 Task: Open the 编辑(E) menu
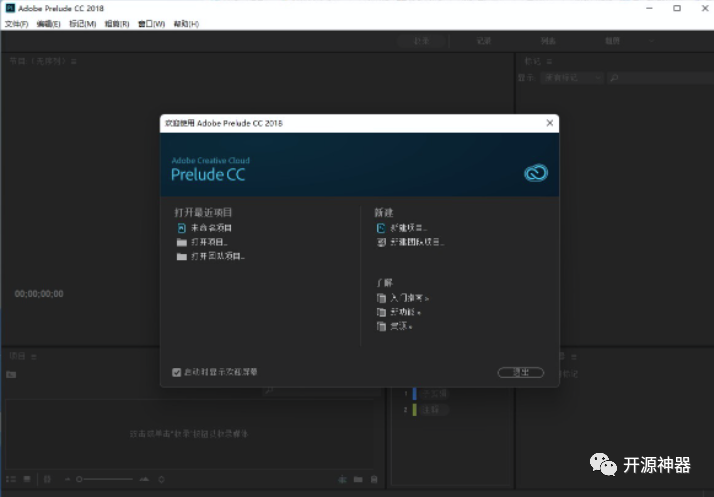coord(48,24)
